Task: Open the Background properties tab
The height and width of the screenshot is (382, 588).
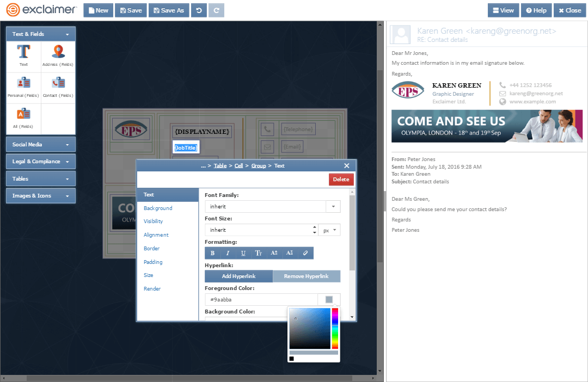Action: [158, 208]
